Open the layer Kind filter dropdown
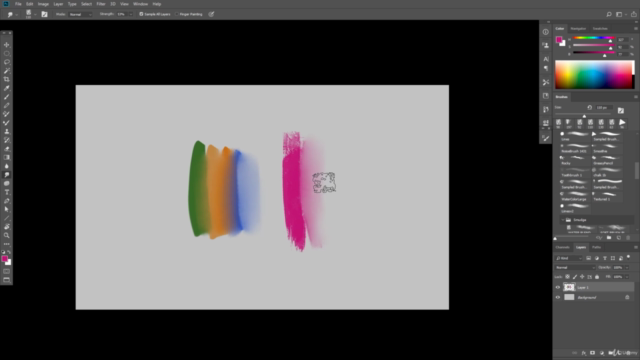Screen dimensions: 640x360 coord(569,258)
